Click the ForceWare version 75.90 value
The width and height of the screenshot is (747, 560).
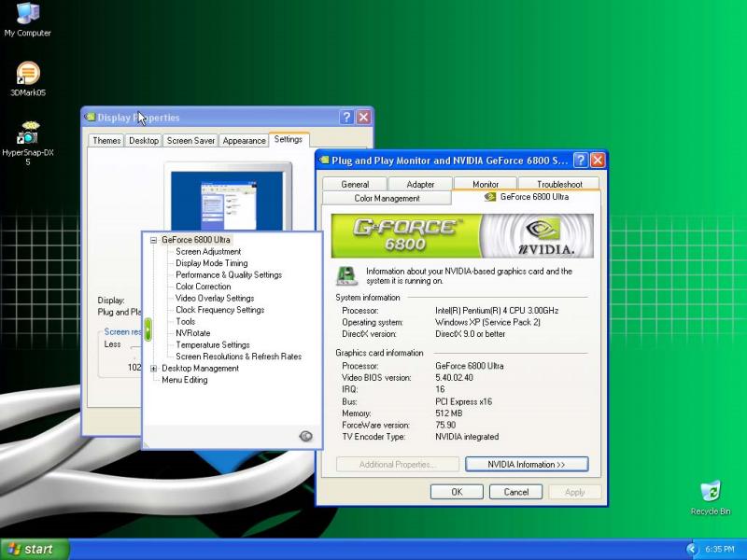point(445,425)
